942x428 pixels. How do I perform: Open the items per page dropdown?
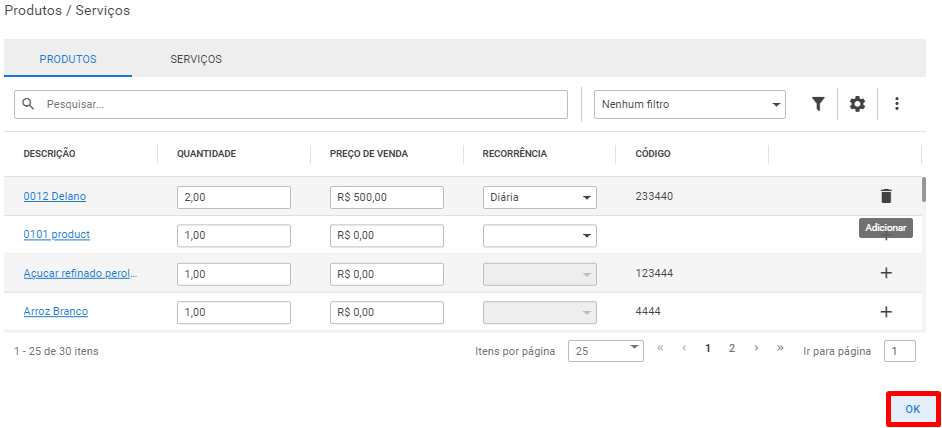coord(606,351)
